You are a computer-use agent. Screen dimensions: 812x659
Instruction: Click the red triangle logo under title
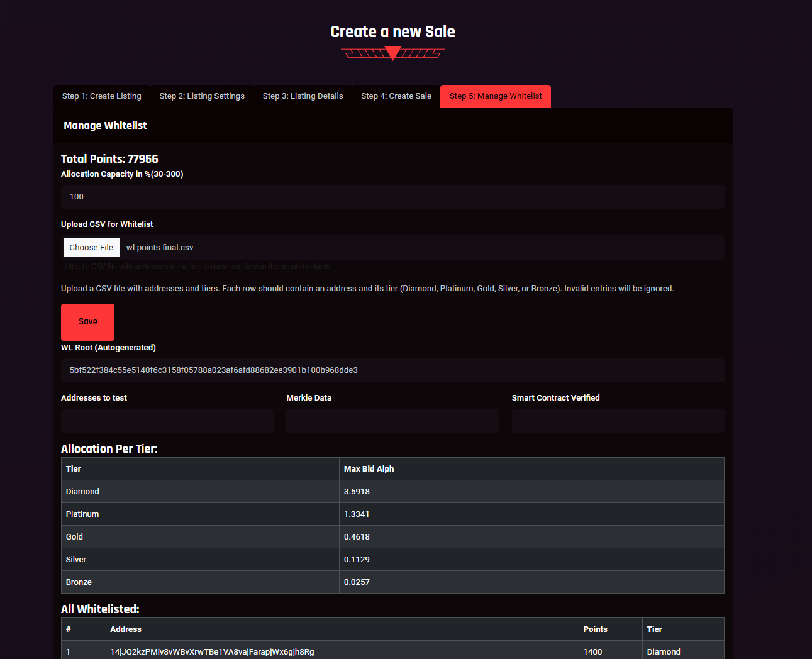393,54
